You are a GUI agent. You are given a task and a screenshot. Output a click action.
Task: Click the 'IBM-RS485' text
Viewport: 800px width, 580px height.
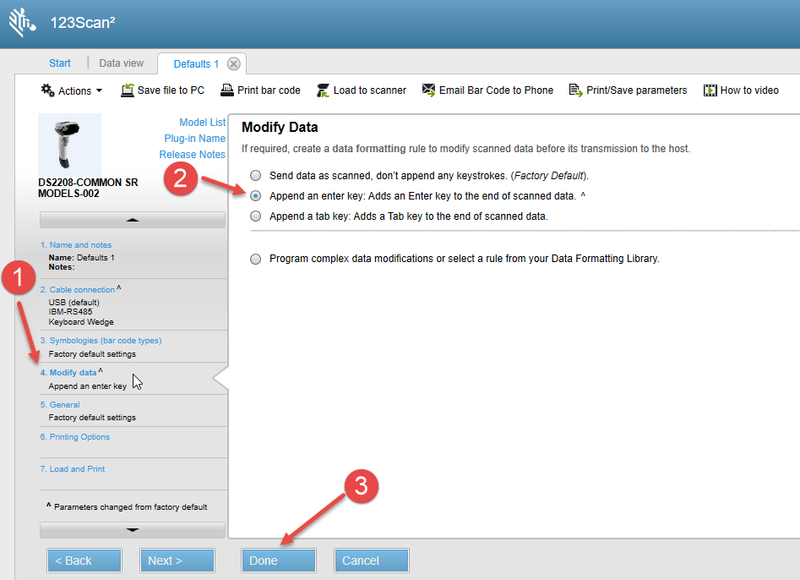pyautogui.click(x=70, y=312)
